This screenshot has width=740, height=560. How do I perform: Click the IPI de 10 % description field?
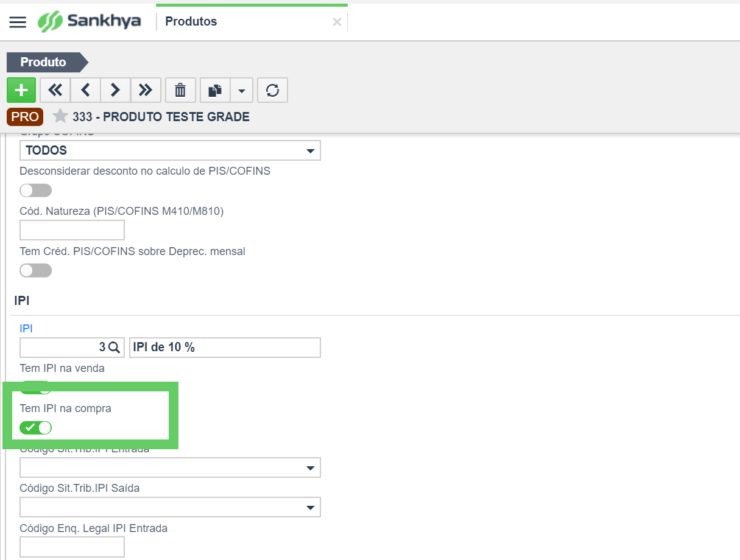pos(225,348)
